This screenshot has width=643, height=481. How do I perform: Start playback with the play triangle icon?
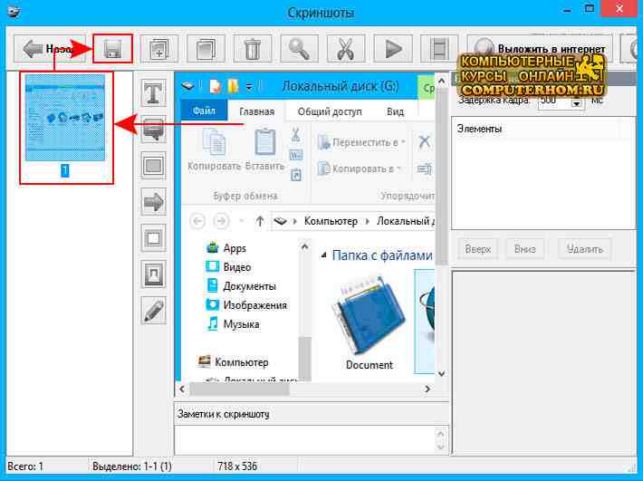pyautogui.click(x=393, y=48)
